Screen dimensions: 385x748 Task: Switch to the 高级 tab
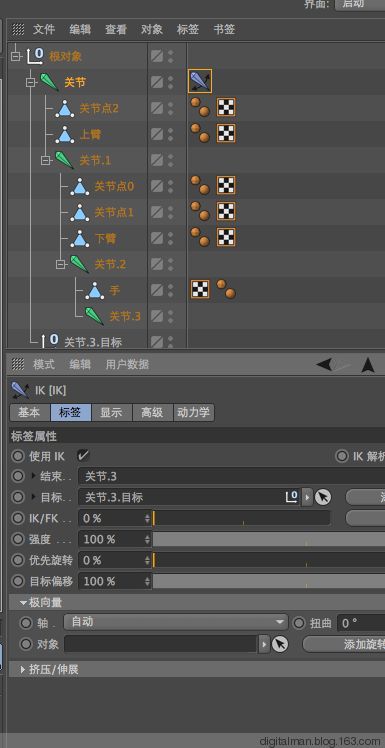click(152, 413)
